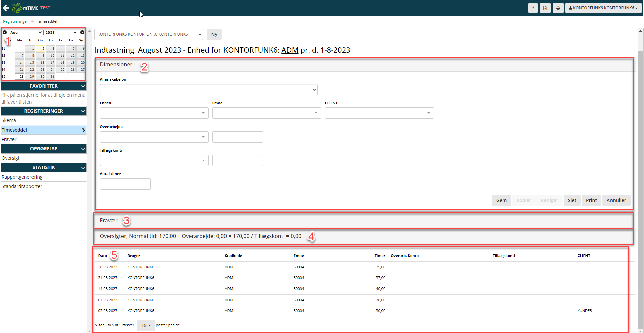The height and width of the screenshot is (333, 644).
Task: Open the calendar month dropdown
Action: pyautogui.click(x=26, y=32)
